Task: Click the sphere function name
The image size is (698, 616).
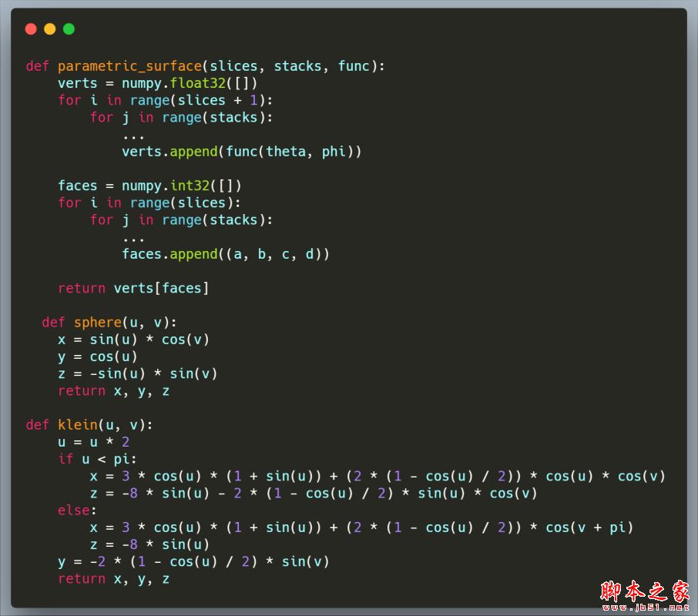Action: pos(98,323)
